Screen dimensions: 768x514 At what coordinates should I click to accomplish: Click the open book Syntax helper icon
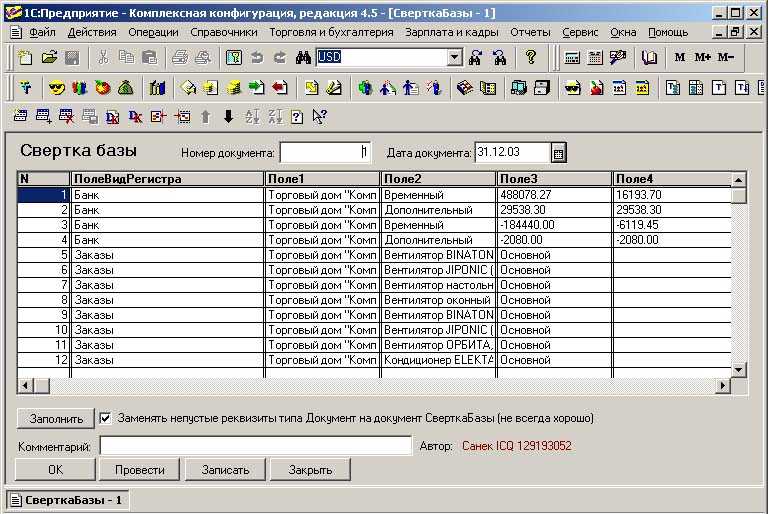tap(649, 58)
